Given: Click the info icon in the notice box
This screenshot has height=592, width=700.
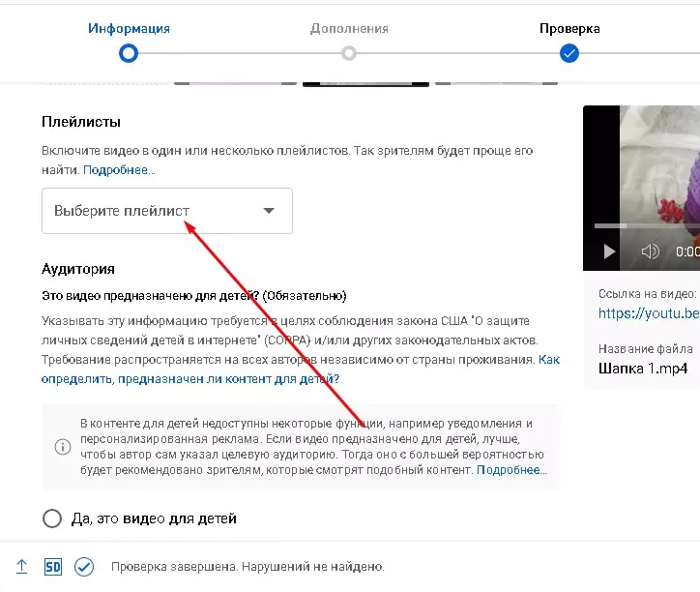Looking at the screenshot, I should [63, 447].
